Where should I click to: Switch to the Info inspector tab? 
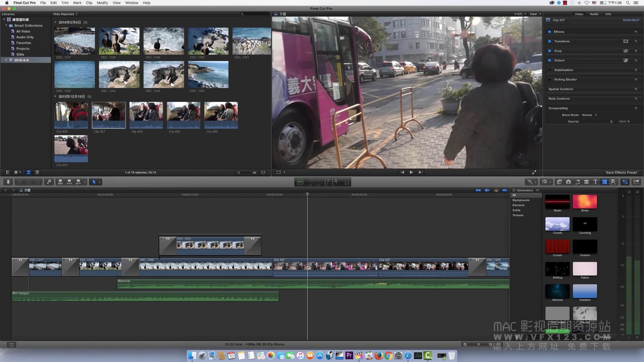[608, 14]
